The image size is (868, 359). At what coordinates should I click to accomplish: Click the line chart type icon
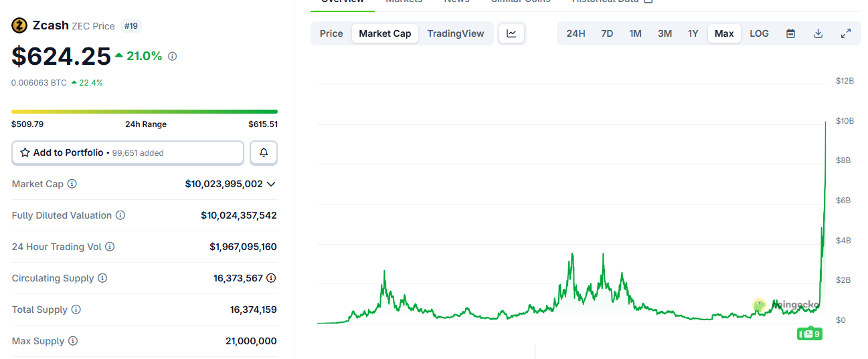[511, 33]
